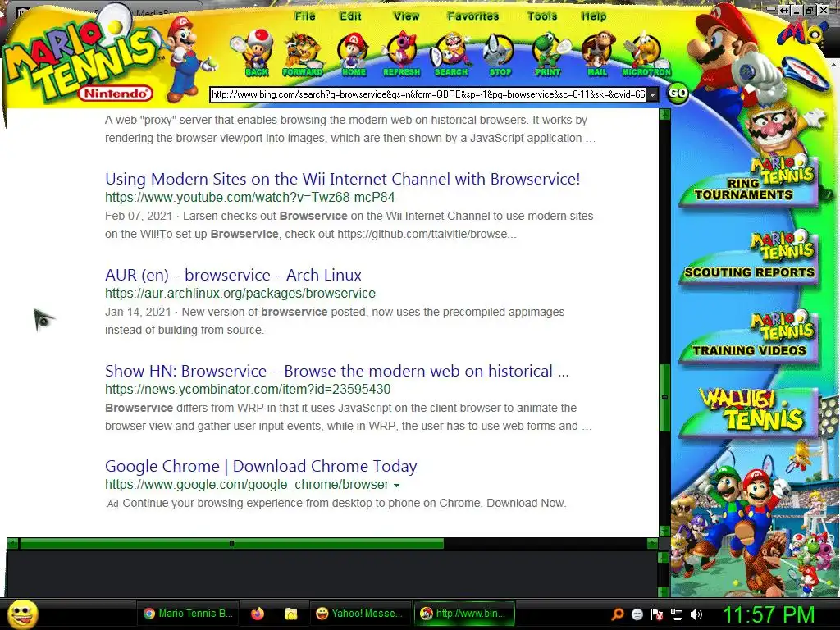Open the View menu
This screenshot has height=630, width=840.
pyautogui.click(x=407, y=16)
